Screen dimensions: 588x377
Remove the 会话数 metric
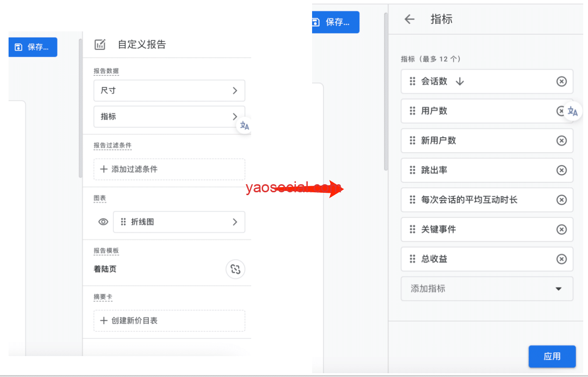tap(561, 81)
